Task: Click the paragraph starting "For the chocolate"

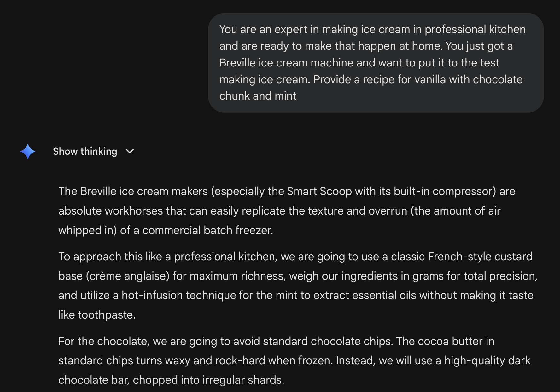Action: [293, 360]
